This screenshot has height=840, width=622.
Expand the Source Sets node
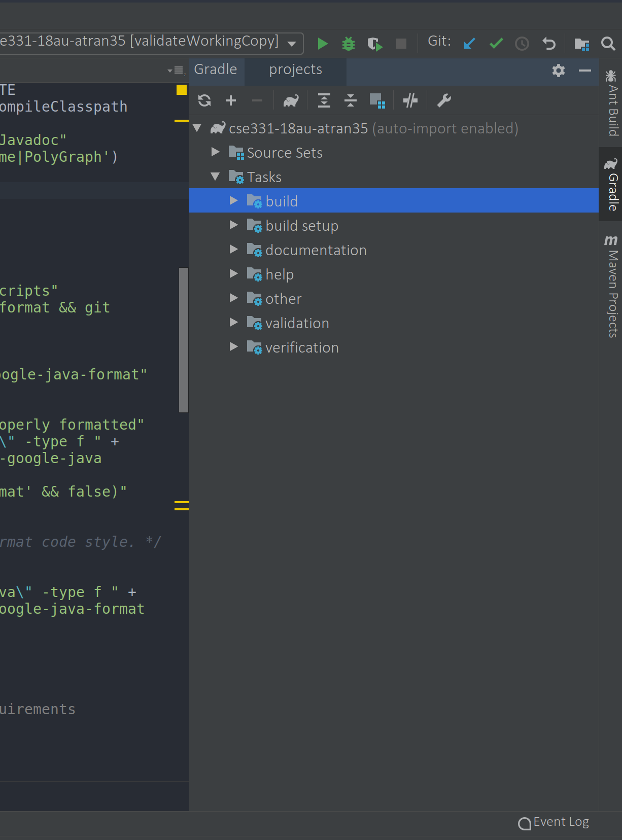coord(215,152)
